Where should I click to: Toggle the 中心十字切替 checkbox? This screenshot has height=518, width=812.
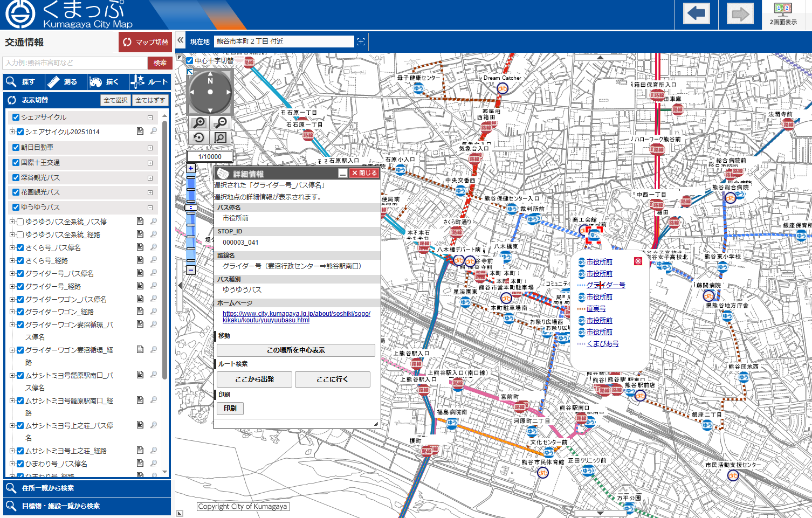pyautogui.click(x=190, y=61)
